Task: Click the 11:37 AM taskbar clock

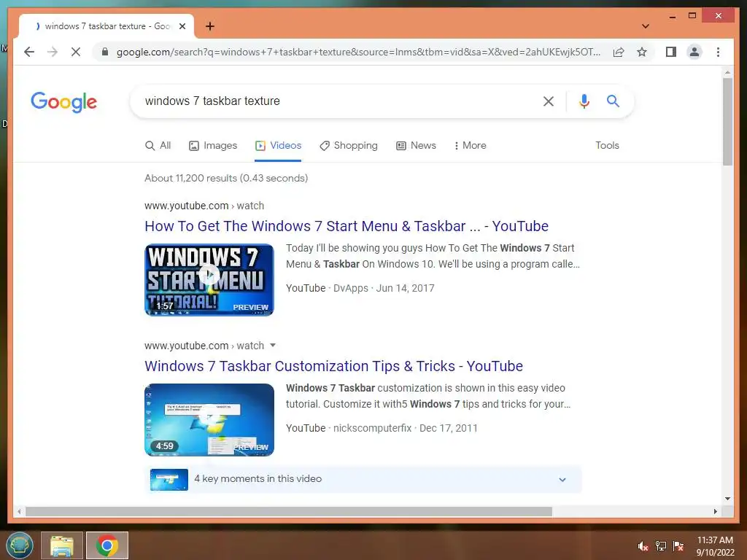Action: pyautogui.click(x=715, y=546)
